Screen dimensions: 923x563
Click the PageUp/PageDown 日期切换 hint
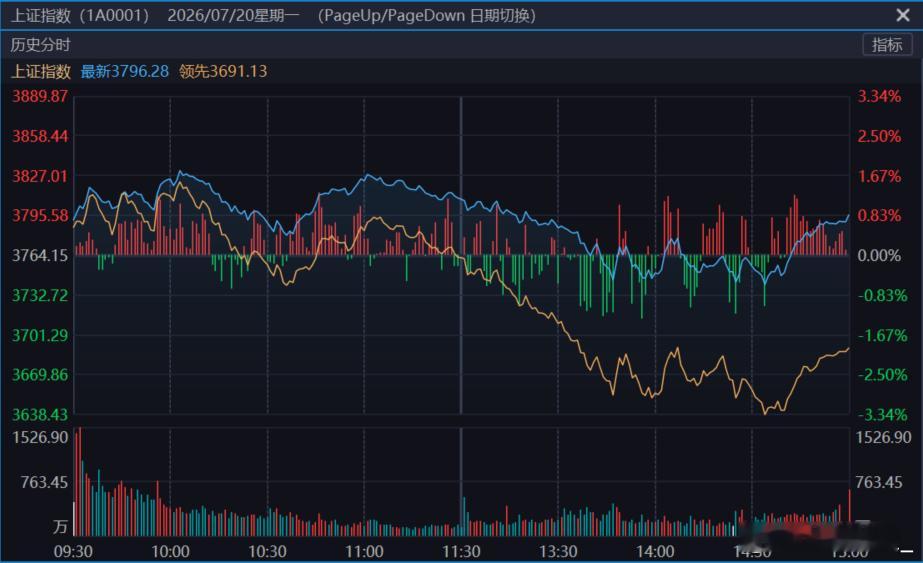click(x=427, y=15)
